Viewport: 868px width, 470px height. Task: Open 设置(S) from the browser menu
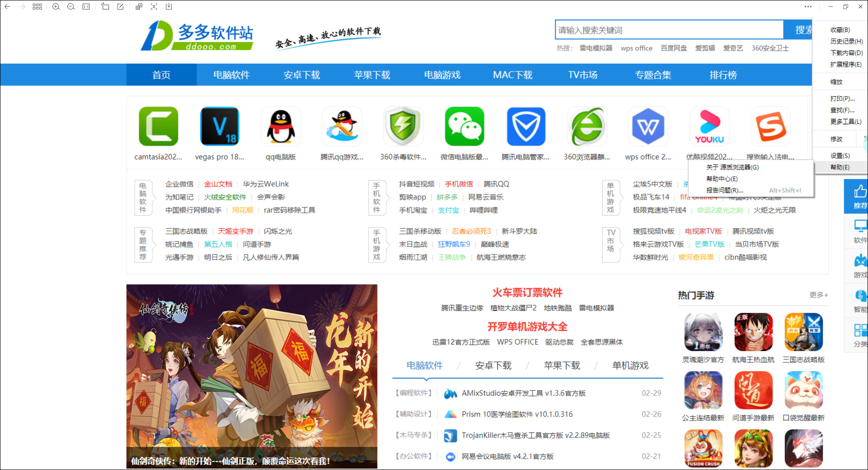click(840, 155)
